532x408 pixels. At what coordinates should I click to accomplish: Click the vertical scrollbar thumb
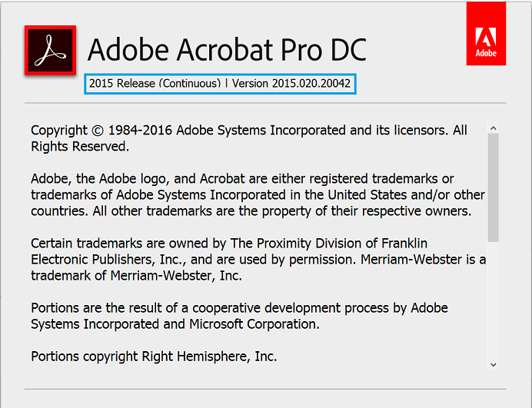click(494, 188)
